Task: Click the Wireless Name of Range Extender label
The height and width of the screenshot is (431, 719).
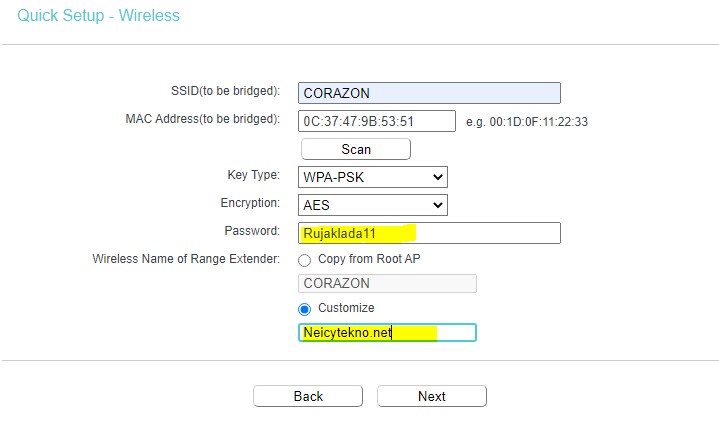Action: (186, 259)
